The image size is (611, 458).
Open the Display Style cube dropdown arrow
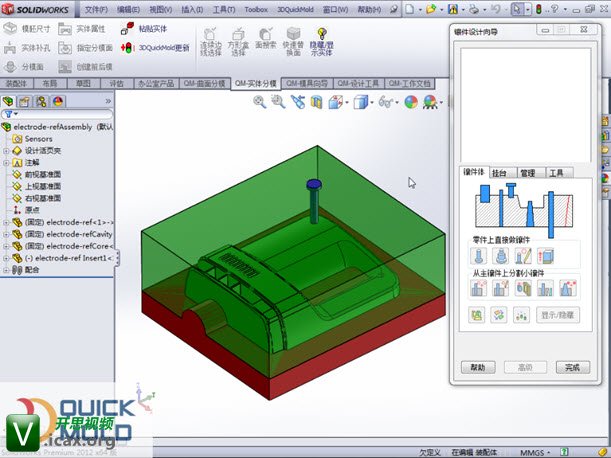tap(372, 103)
